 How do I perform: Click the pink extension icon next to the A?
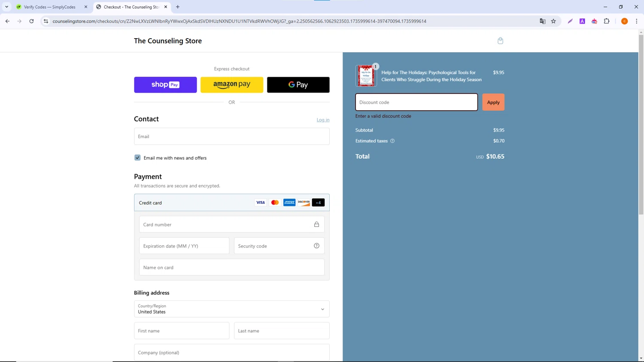click(594, 21)
